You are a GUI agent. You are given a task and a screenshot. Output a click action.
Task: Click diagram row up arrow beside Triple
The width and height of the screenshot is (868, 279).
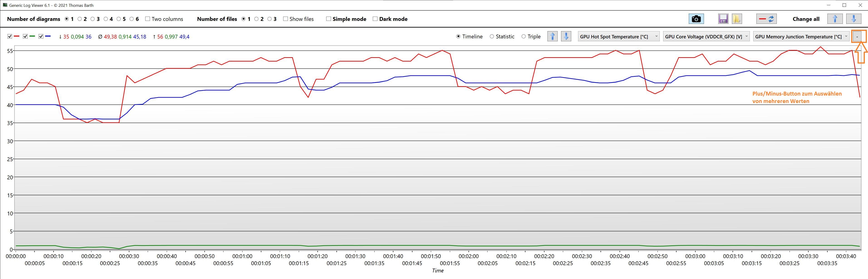click(x=552, y=36)
